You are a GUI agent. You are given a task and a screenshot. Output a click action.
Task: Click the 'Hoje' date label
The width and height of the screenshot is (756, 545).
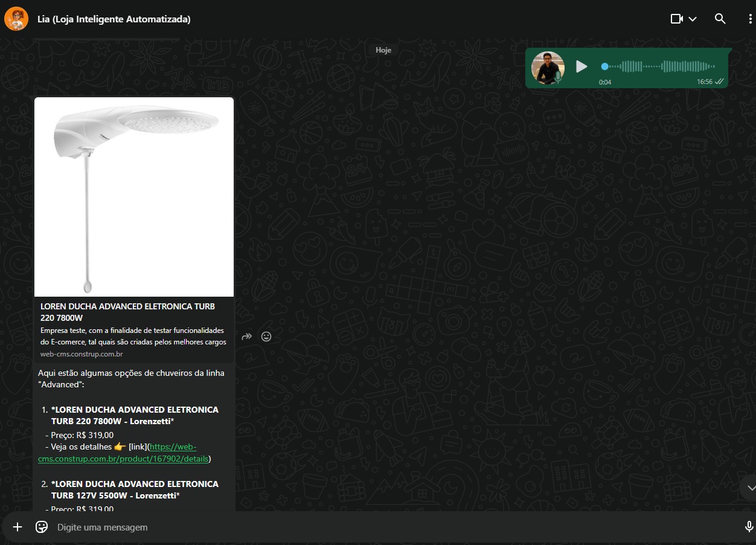[x=383, y=50]
